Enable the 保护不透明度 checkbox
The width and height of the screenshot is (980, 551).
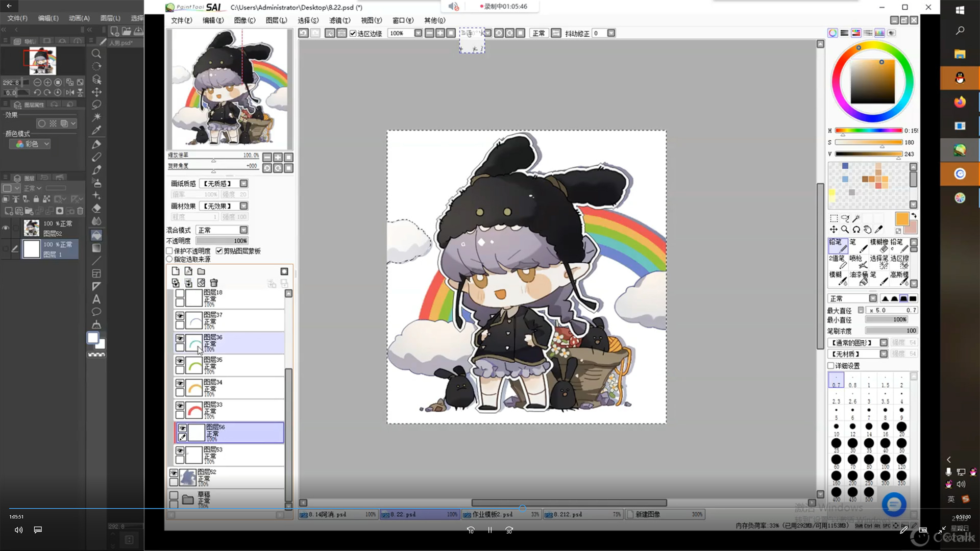coord(169,251)
